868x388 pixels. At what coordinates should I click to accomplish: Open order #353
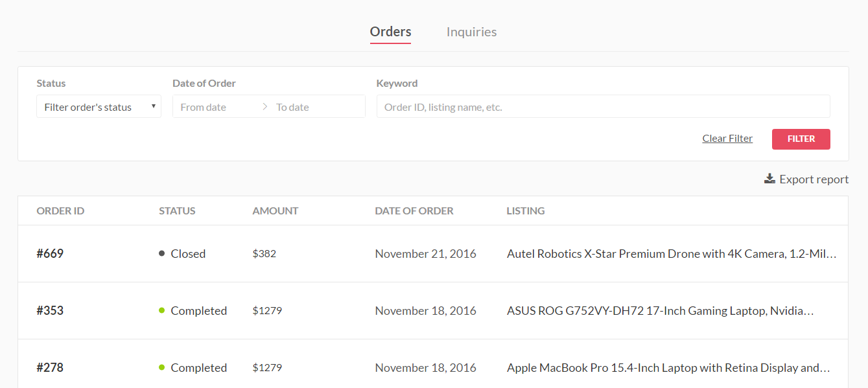50,310
